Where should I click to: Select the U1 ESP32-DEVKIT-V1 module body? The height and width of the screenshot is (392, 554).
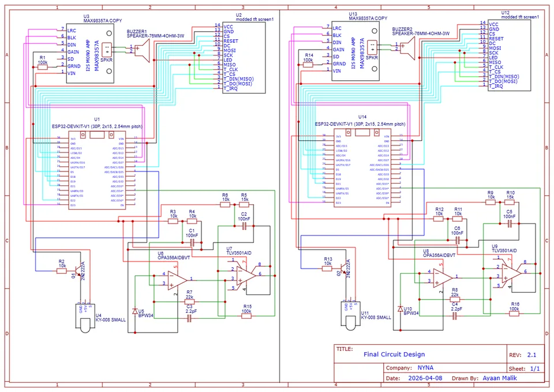97,170
